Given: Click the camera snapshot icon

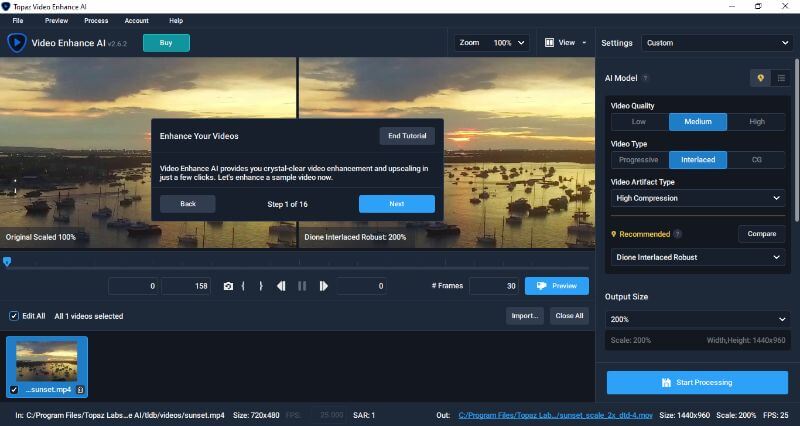Looking at the screenshot, I should 228,286.
